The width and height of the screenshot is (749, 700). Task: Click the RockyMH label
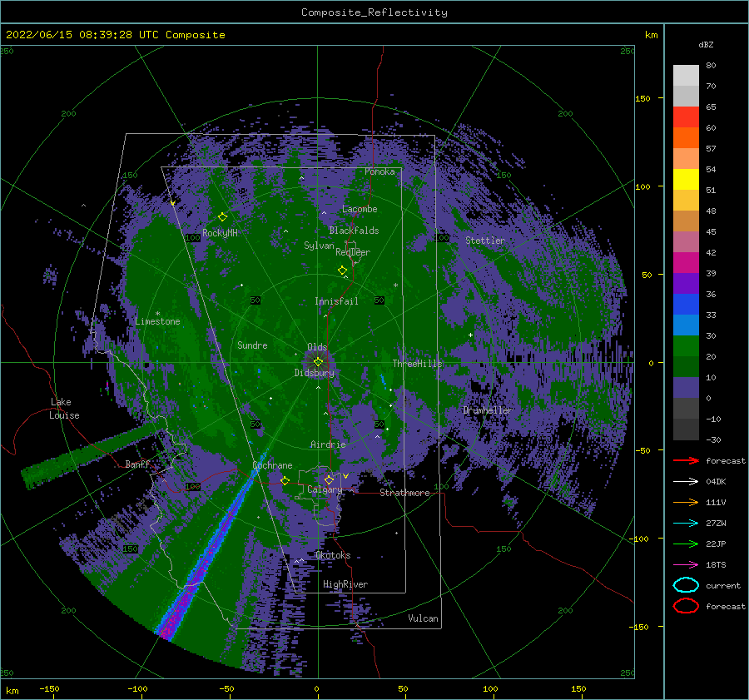click(220, 233)
